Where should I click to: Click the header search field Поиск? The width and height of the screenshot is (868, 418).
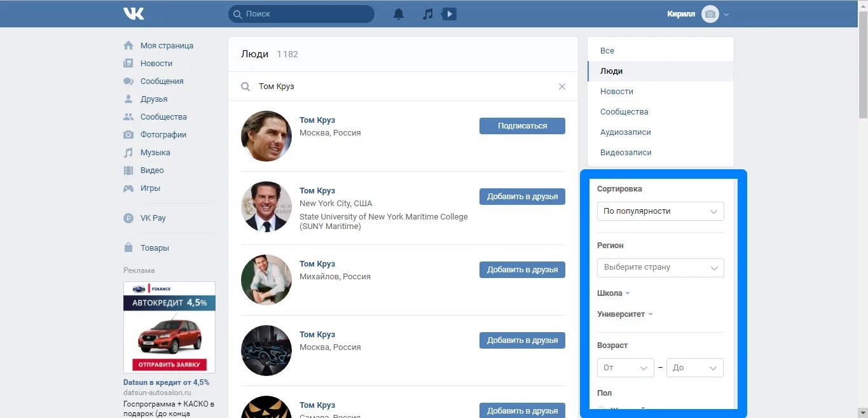click(x=301, y=14)
